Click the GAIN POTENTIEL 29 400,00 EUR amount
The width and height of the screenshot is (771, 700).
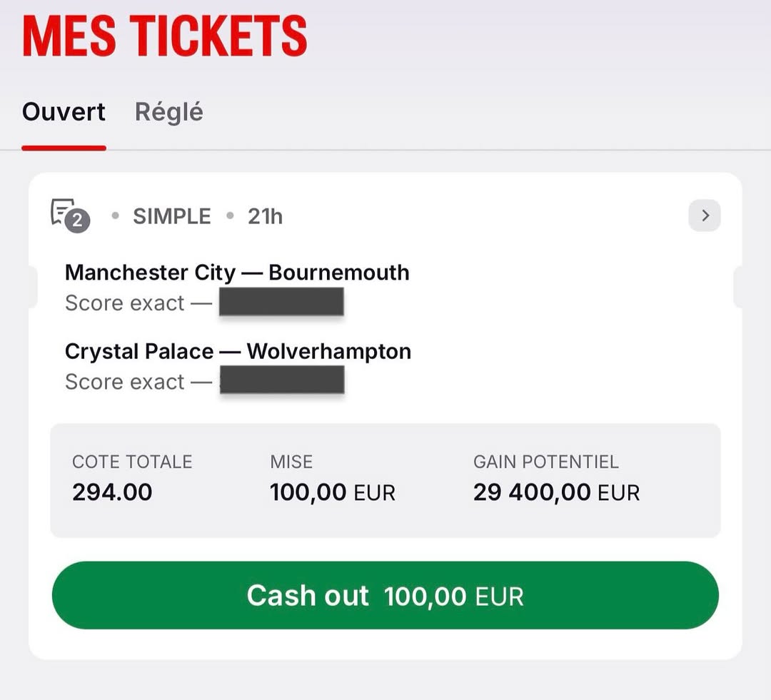[557, 492]
